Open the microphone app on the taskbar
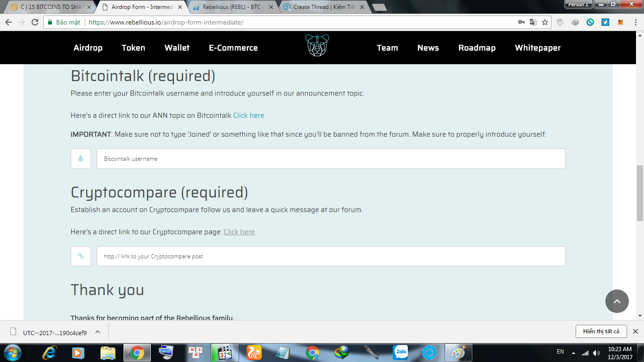The width and height of the screenshot is (644, 362). pyautogui.click(x=371, y=353)
